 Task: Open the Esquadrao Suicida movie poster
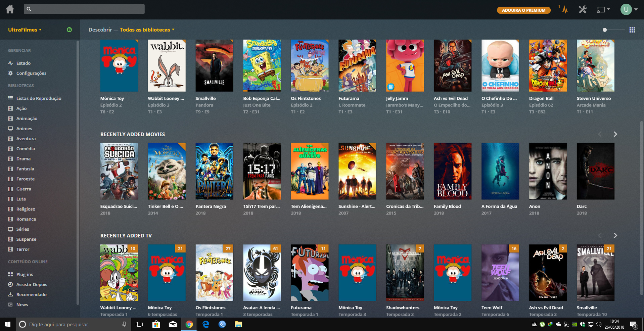119,172
